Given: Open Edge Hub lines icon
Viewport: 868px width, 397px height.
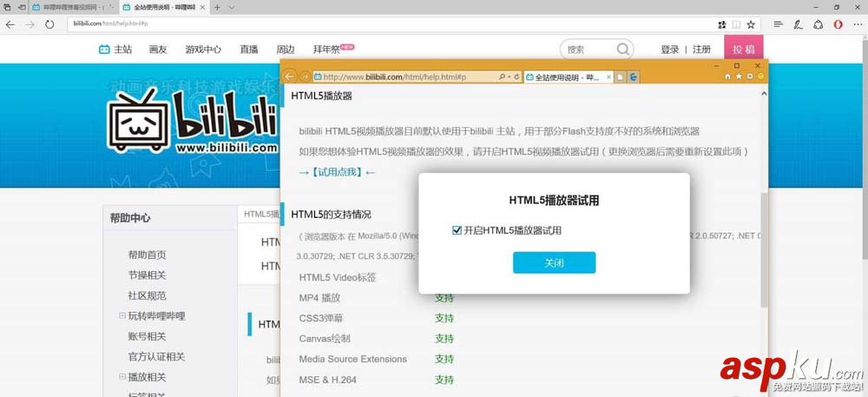Looking at the screenshot, I should click(x=779, y=24).
